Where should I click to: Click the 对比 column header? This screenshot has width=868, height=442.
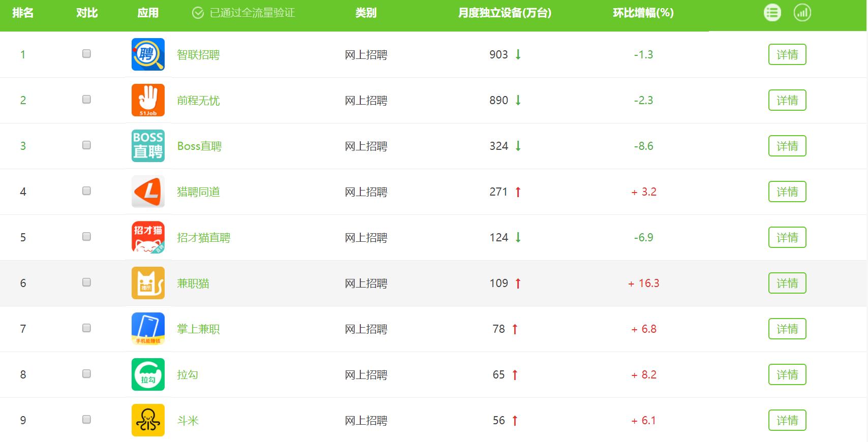tap(87, 13)
